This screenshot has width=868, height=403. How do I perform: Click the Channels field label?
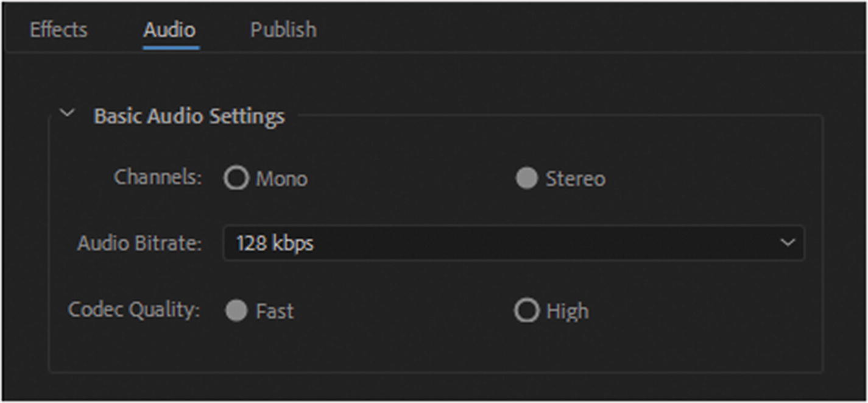(158, 177)
